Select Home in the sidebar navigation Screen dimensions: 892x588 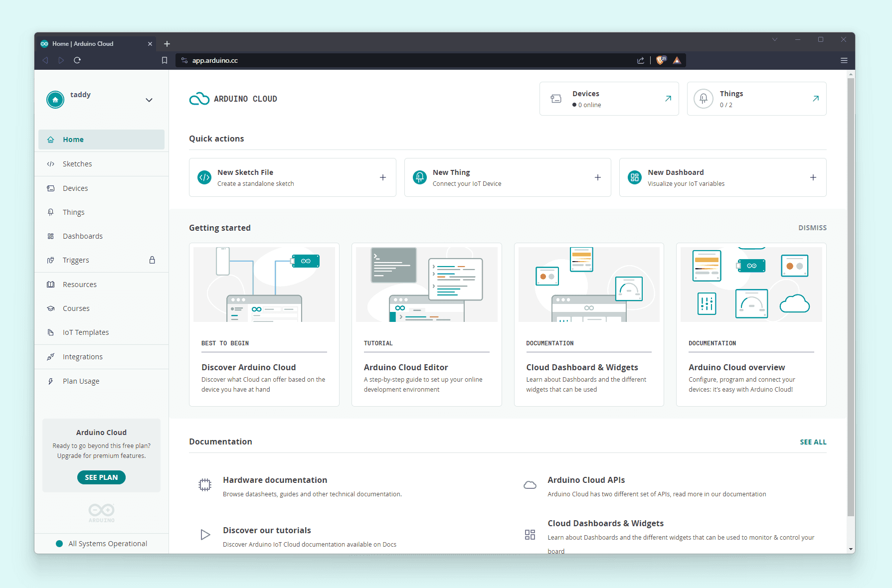[73, 139]
